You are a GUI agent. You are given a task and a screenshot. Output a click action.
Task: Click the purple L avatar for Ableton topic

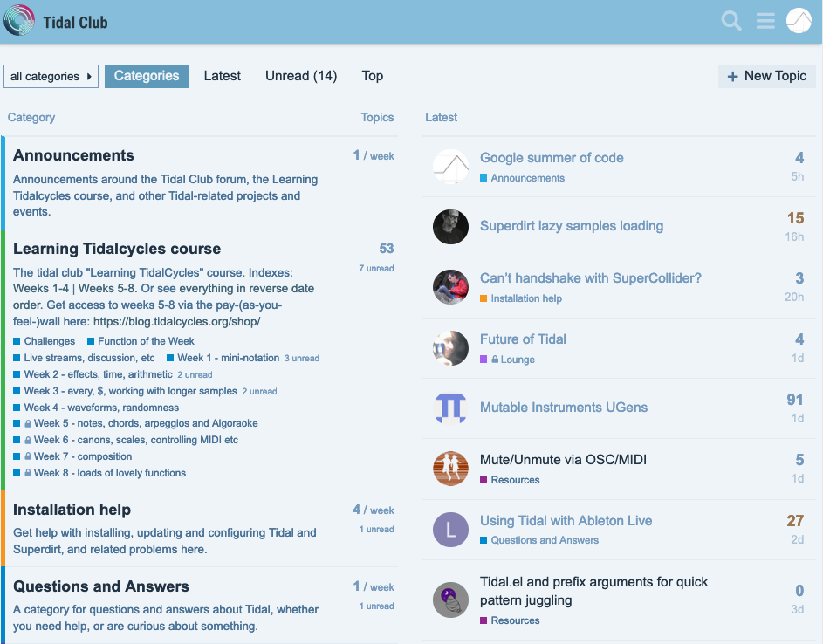coord(450,530)
